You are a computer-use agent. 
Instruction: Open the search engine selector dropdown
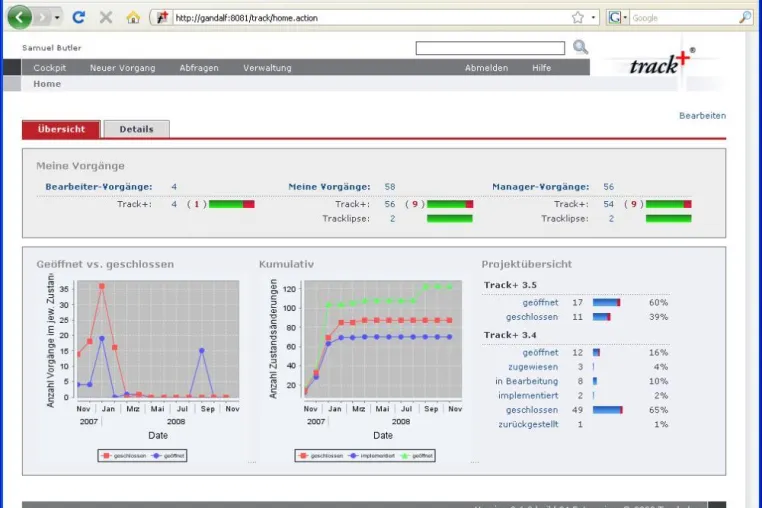click(618, 18)
